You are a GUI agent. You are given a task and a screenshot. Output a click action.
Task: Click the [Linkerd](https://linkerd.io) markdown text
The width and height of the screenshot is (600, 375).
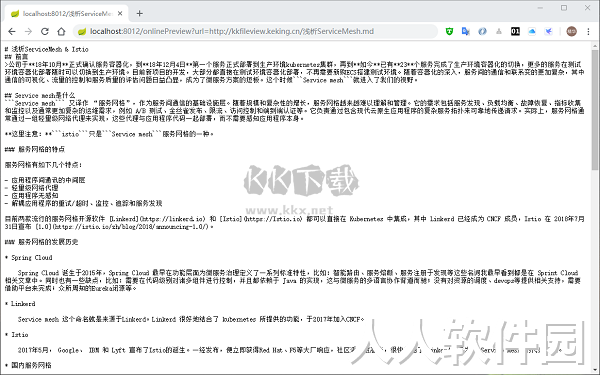158,219
